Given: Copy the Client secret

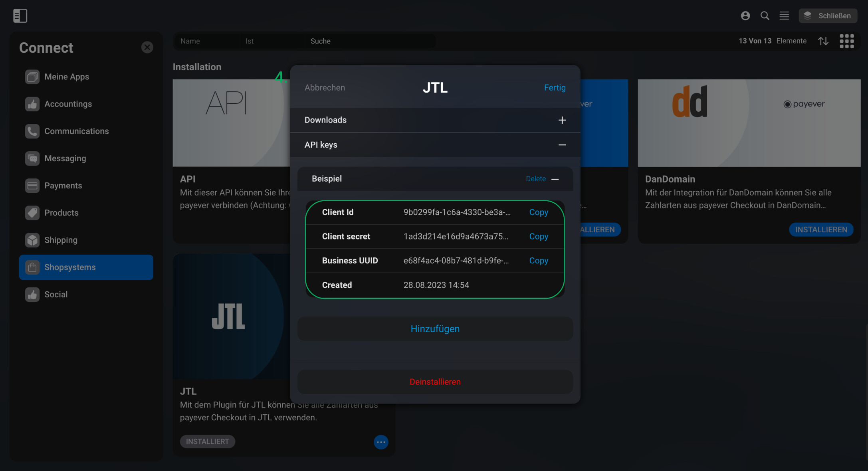Looking at the screenshot, I should [539, 236].
